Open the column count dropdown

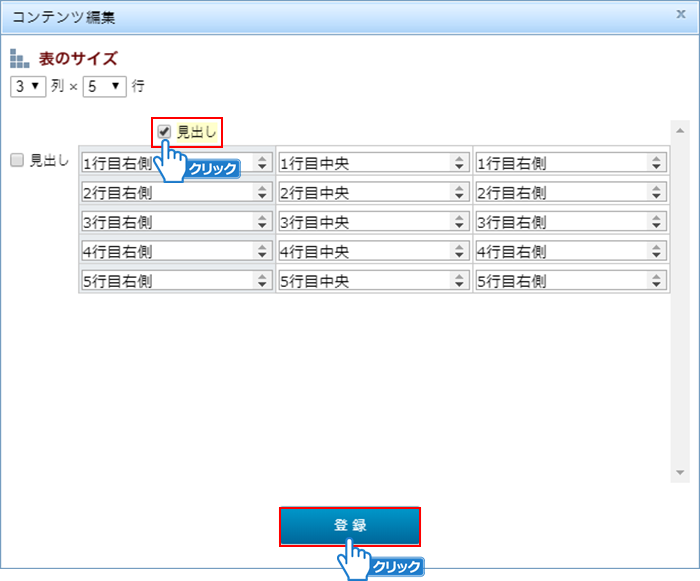pos(28,86)
